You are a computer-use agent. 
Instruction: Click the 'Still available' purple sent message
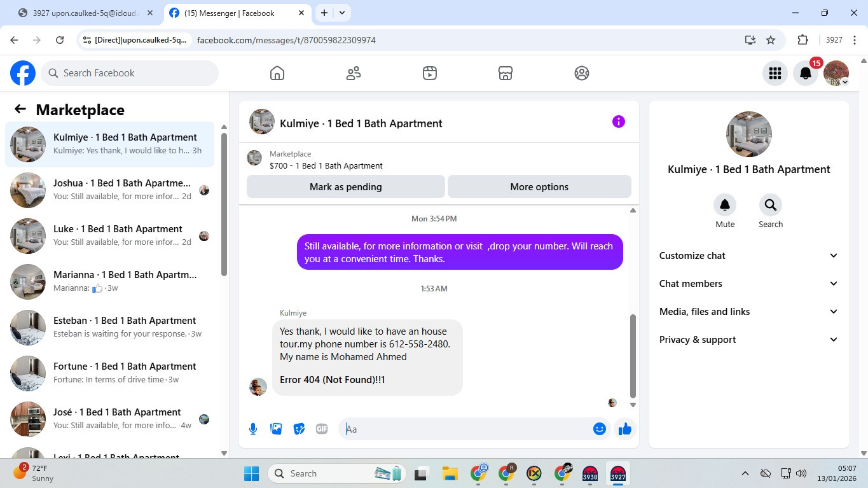460,252
